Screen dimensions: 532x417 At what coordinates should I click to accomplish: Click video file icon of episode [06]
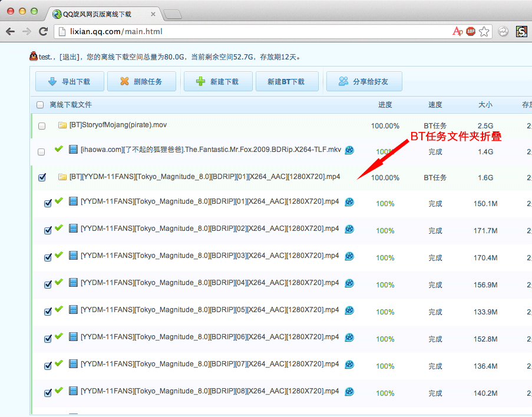click(73, 336)
